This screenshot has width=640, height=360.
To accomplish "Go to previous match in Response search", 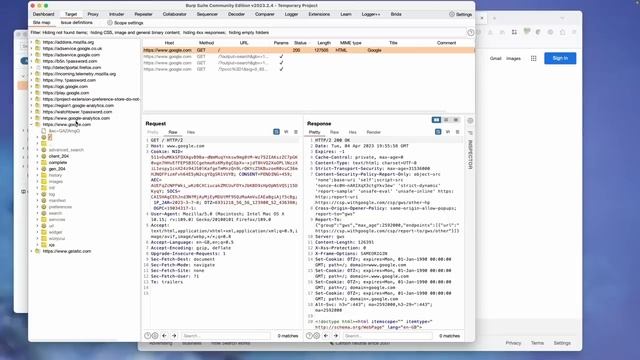I will tap(326, 336).
